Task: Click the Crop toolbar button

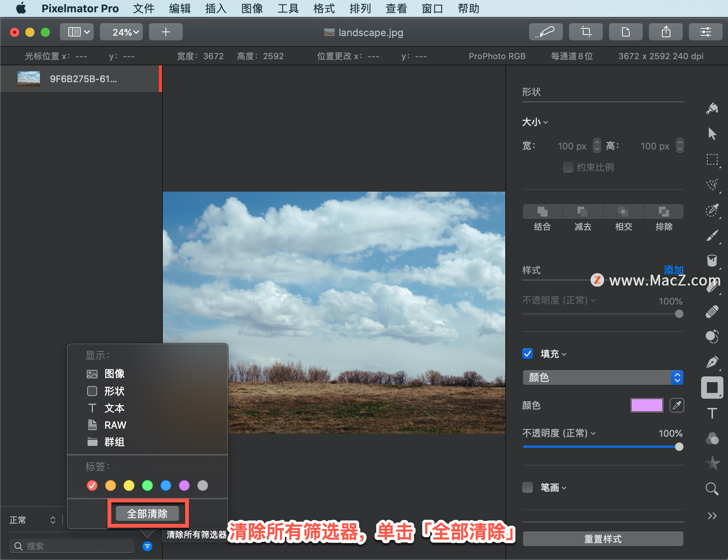Action: pyautogui.click(x=586, y=32)
